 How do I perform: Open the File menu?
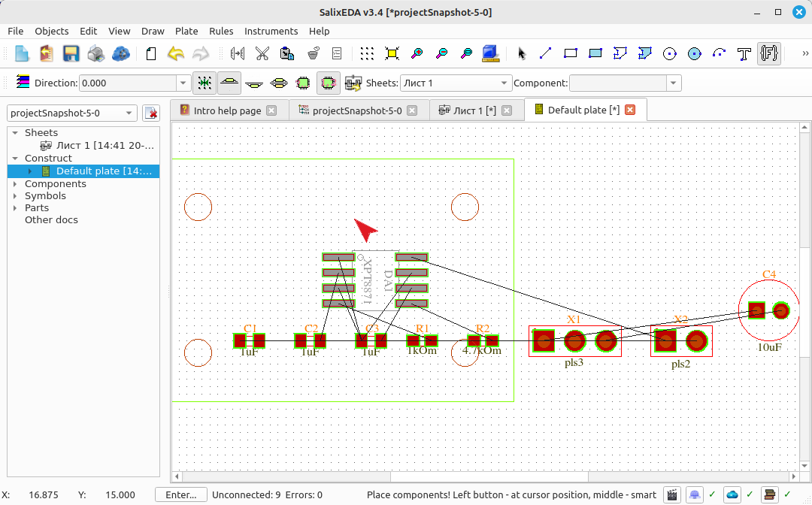(x=16, y=31)
